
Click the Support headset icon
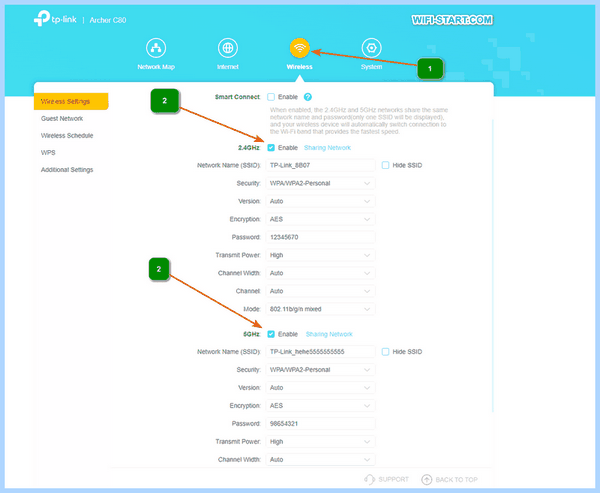click(369, 479)
